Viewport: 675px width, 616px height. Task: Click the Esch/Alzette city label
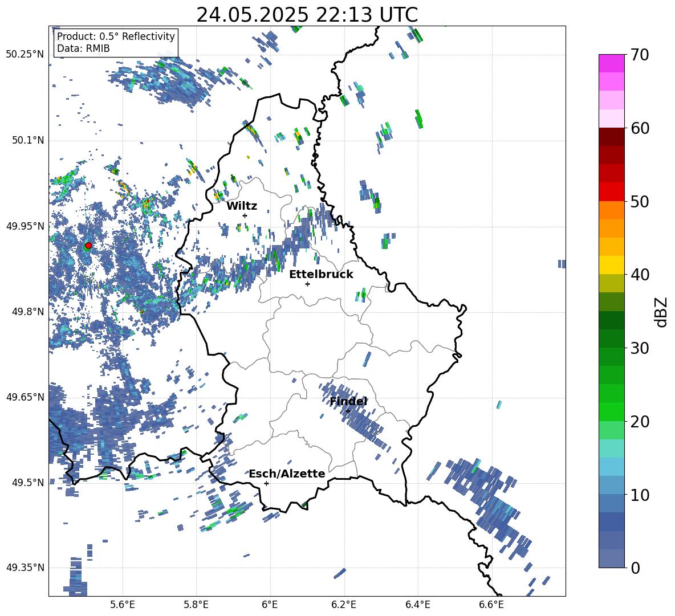pyautogui.click(x=287, y=474)
